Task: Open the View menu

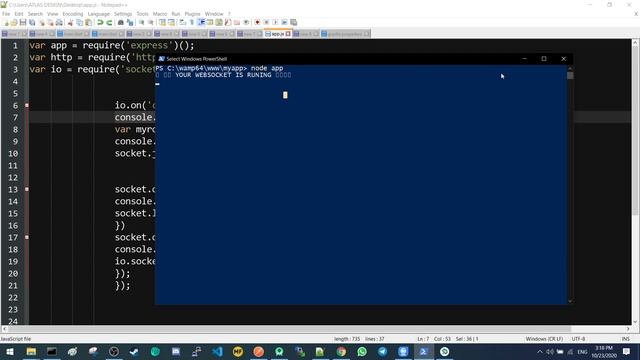Action: pyautogui.click(x=53, y=14)
